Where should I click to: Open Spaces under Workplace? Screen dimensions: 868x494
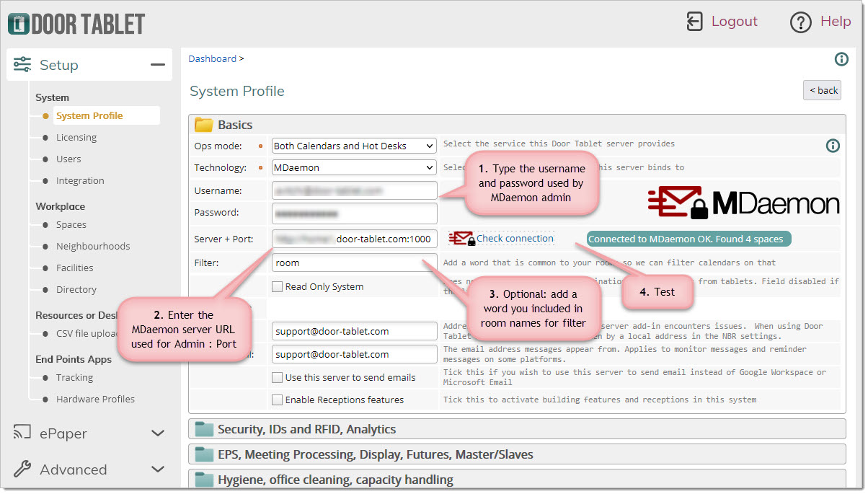(x=71, y=224)
